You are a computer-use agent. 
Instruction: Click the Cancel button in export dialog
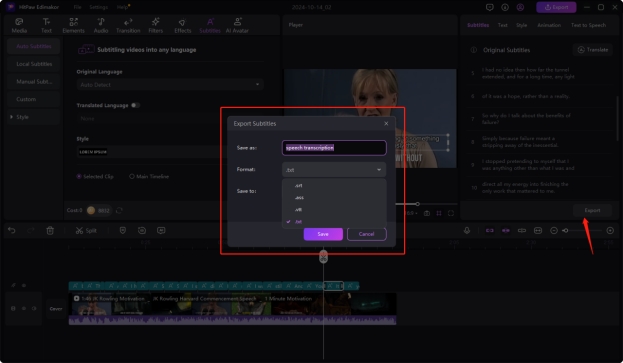(x=366, y=234)
